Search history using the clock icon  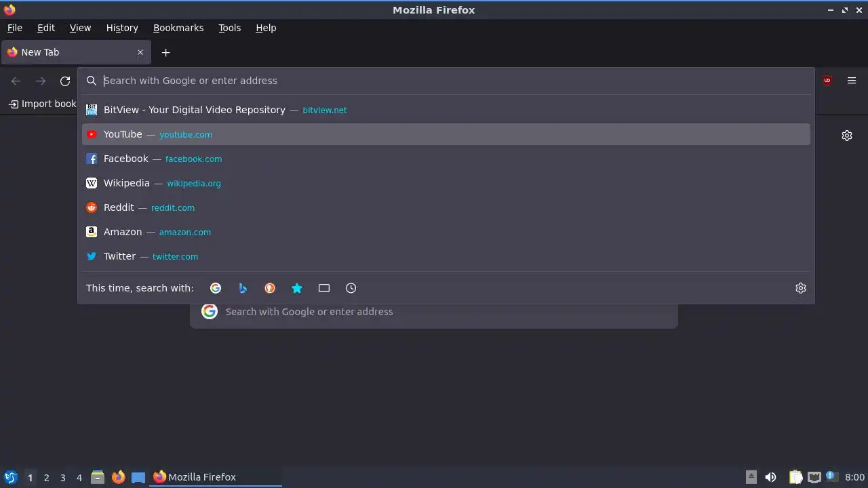351,288
